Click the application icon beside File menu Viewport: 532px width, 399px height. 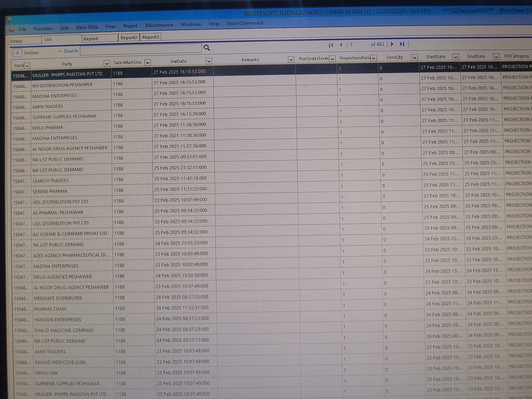pyautogui.click(x=11, y=30)
